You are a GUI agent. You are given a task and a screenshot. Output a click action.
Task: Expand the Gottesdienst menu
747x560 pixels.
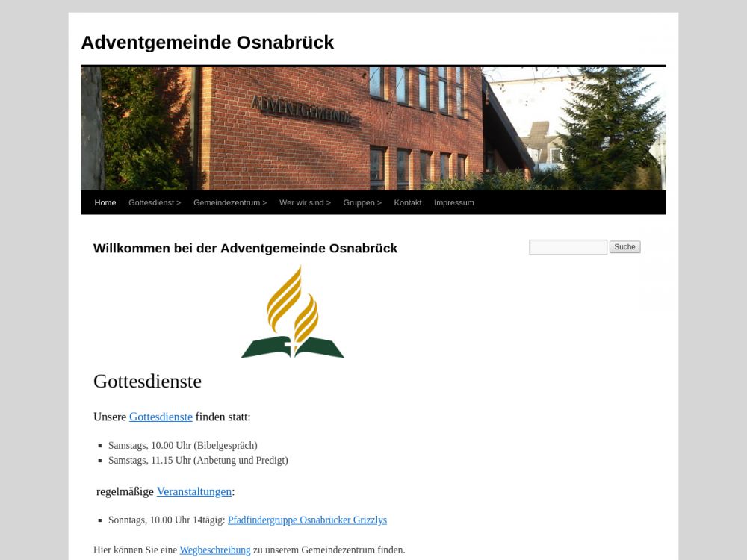click(x=155, y=202)
